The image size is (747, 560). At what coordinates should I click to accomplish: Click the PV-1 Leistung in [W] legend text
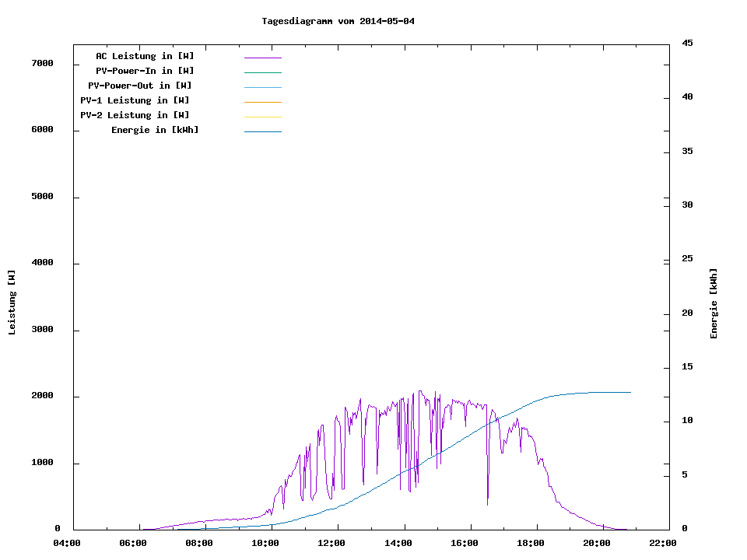pyautogui.click(x=135, y=100)
